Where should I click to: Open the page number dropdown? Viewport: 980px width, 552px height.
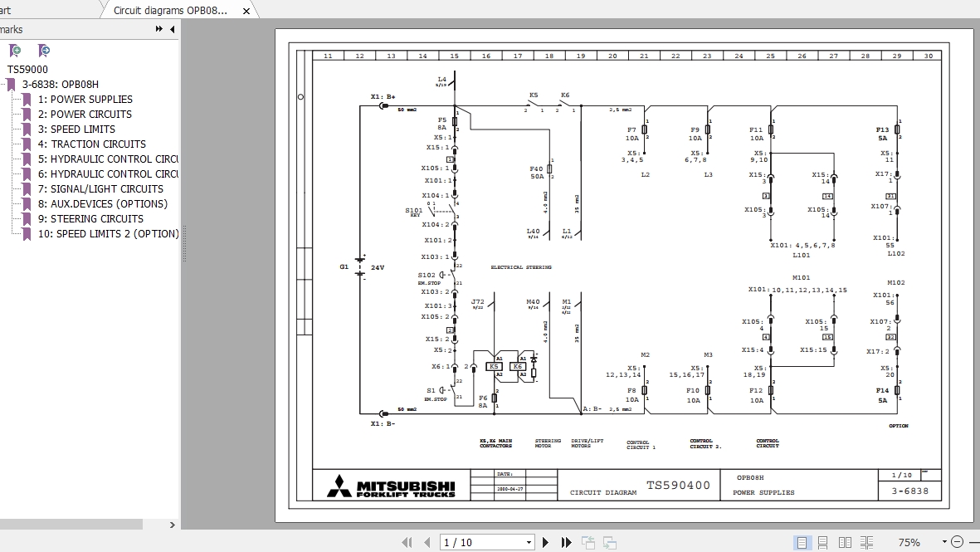point(529,541)
